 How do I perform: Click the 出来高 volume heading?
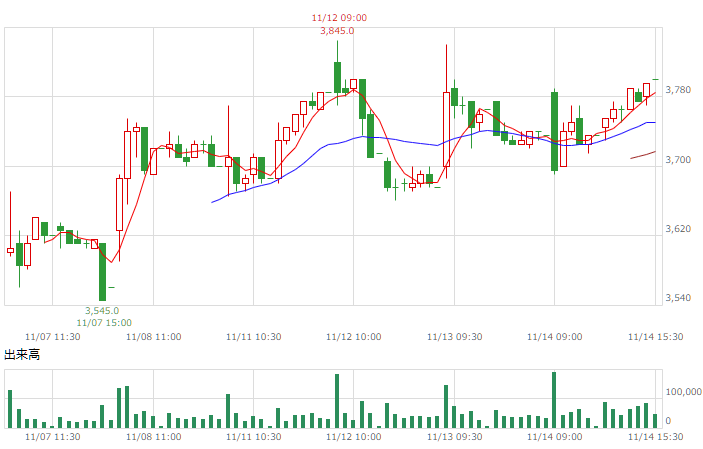[22, 355]
